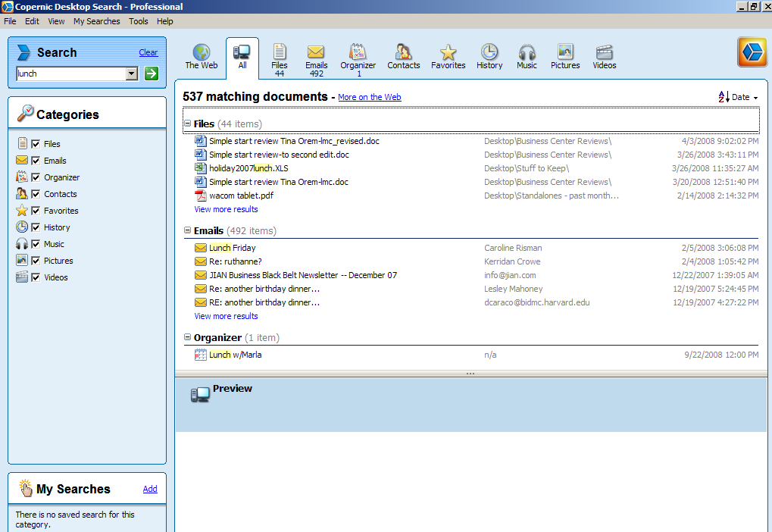772x532 pixels.
Task: Click the Clear search link
Action: [x=148, y=52]
